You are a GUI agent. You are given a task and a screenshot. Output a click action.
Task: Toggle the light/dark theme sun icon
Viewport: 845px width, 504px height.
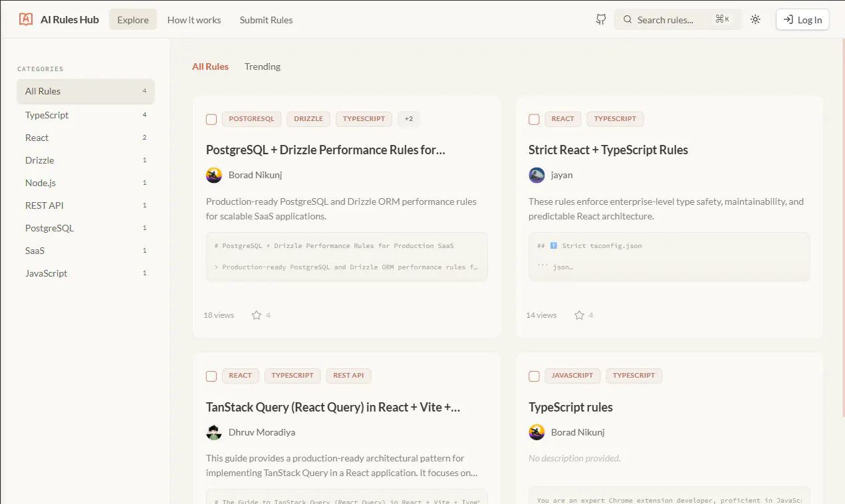755,19
